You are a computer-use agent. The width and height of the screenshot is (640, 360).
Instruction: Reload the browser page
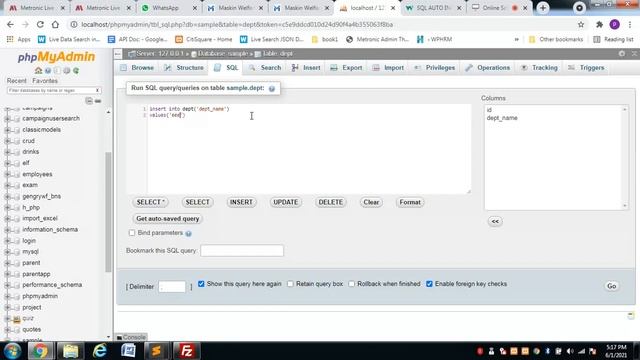[40, 24]
